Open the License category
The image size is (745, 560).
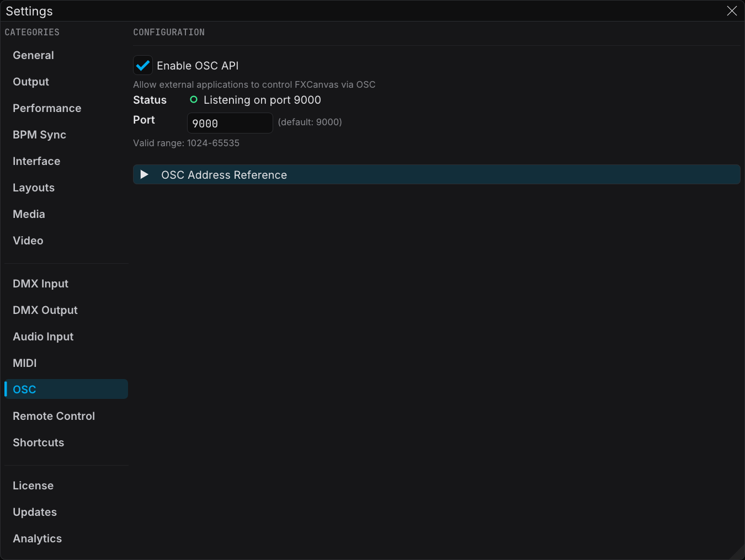coord(66,486)
